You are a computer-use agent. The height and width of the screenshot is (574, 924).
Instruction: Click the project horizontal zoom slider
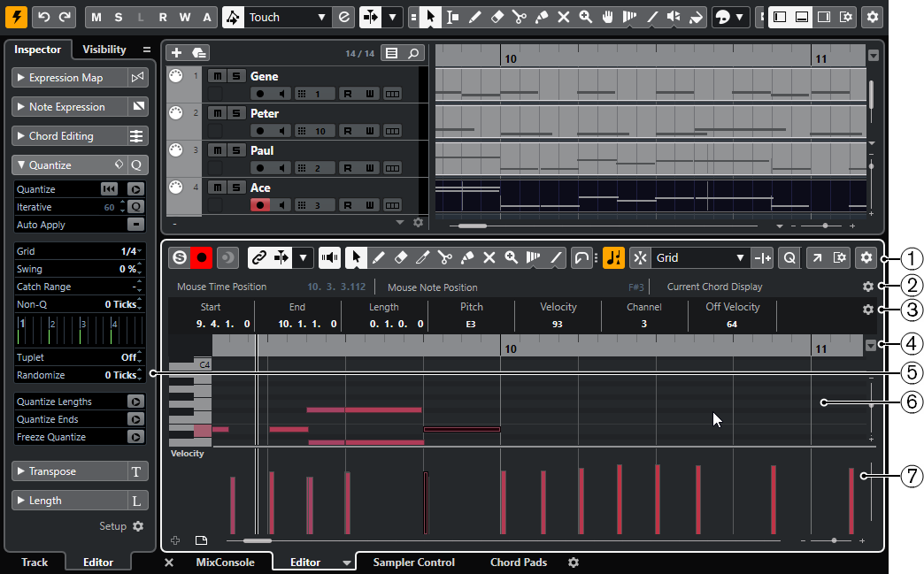pos(825,226)
